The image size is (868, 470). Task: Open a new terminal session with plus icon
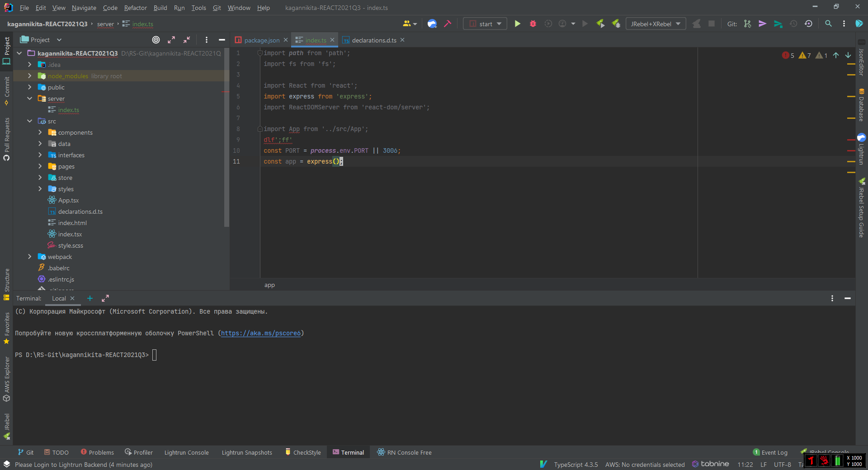(90, 298)
